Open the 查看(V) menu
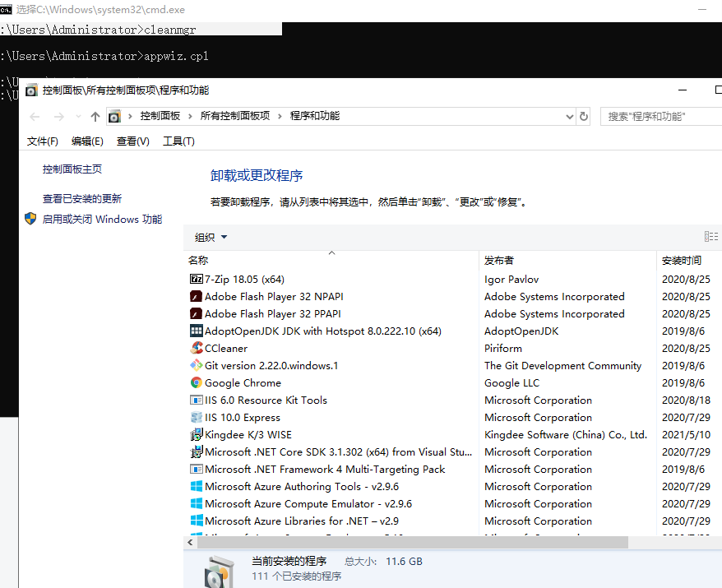The image size is (722, 588). coord(133,141)
